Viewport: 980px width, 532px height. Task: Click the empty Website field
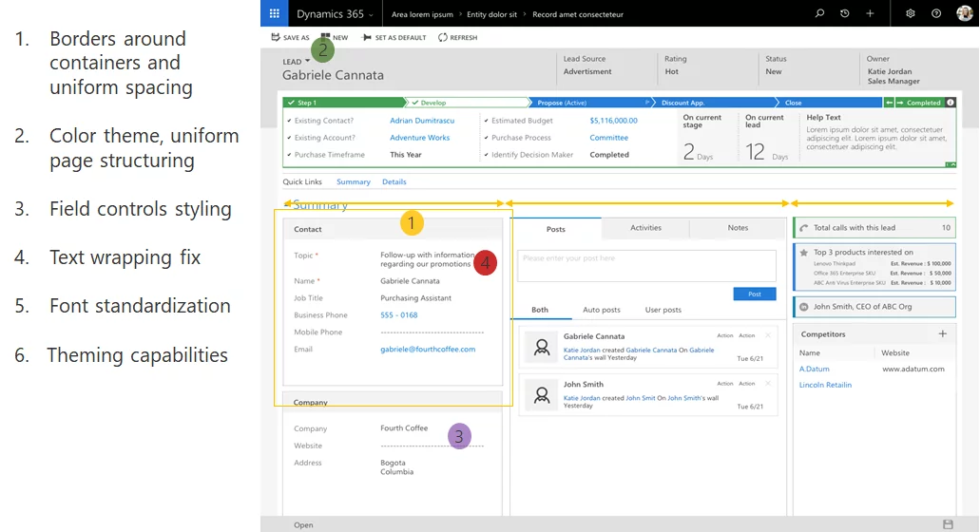coord(432,446)
